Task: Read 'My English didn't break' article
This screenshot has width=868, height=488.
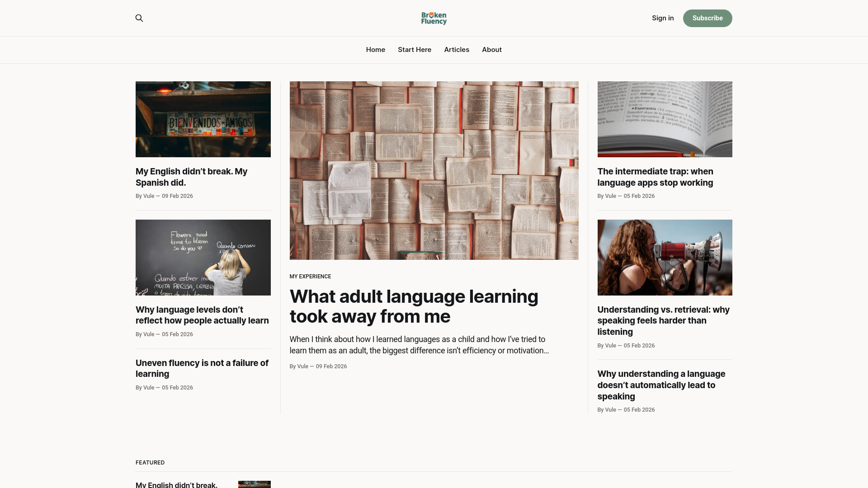Action: (192, 177)
